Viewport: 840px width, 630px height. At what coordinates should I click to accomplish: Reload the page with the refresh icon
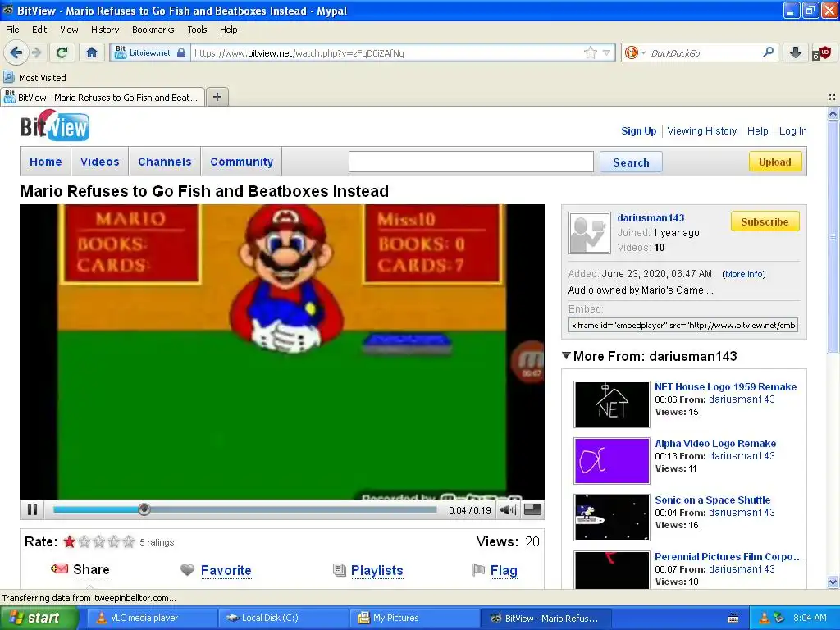point(62,52)
